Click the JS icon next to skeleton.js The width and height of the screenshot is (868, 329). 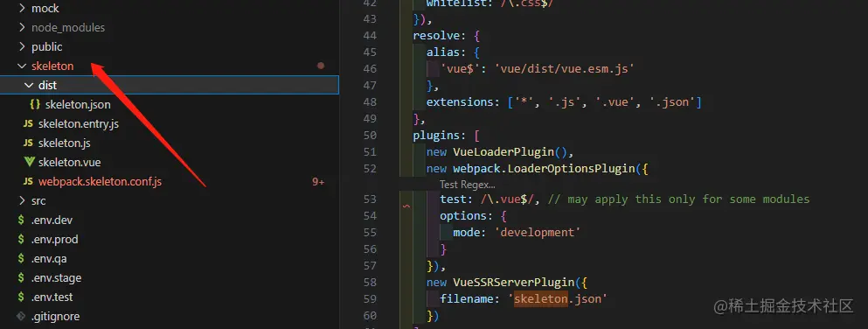(28, 143)
